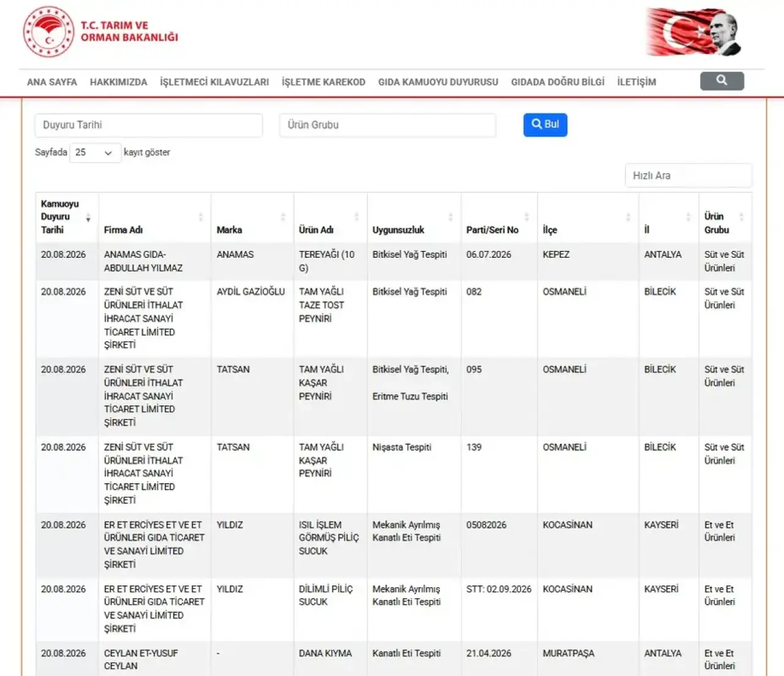
Task: Sort by Marka column arrows
Action: (x=283, y=217)
